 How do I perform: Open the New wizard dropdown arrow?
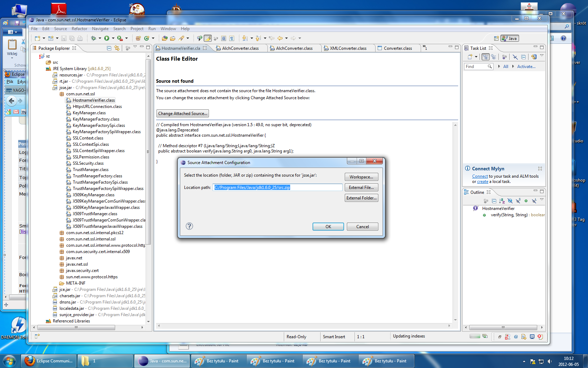43,38
